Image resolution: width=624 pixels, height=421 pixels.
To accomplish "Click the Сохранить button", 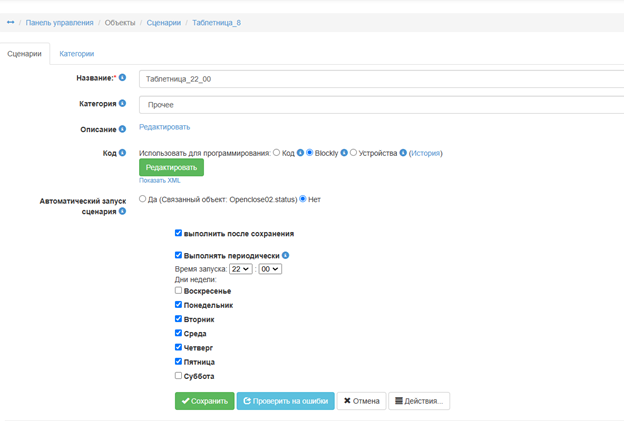I will click(x=205, y=401).
